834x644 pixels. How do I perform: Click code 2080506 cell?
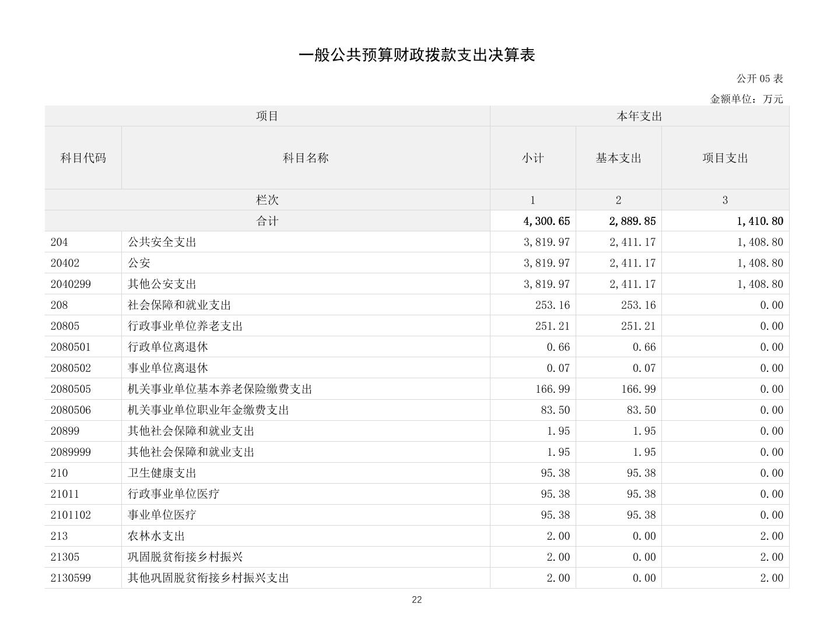pos(83,410)
